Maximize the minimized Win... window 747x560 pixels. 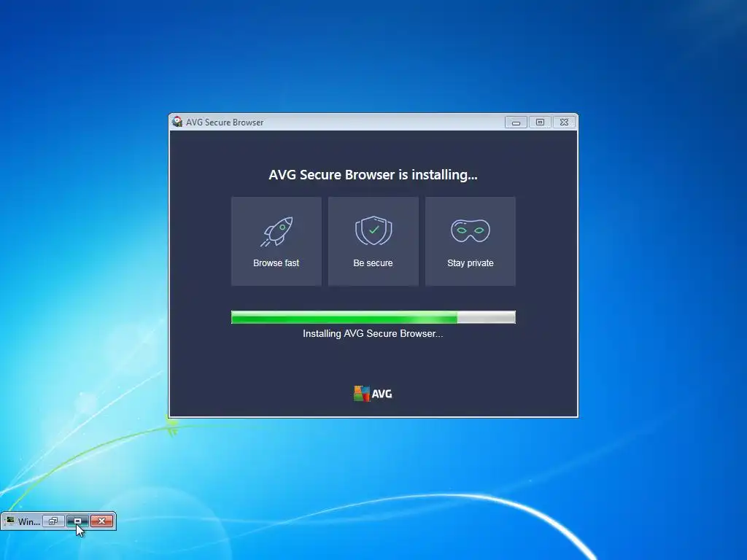pyautogui.click(x=77, y=521)
